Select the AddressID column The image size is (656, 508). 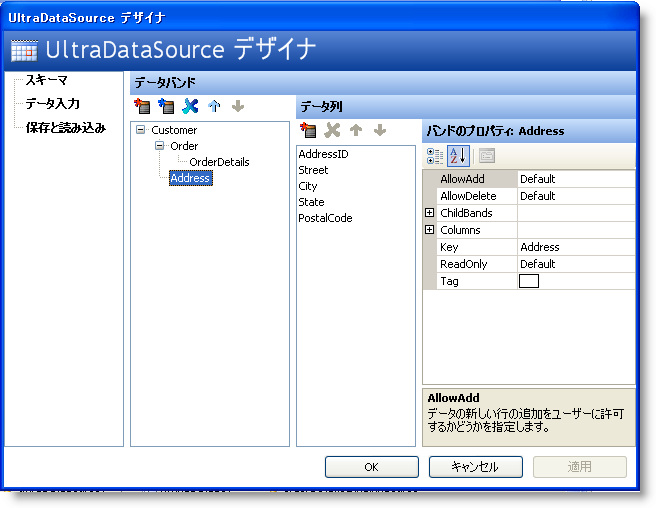click(x=323, y=154)
